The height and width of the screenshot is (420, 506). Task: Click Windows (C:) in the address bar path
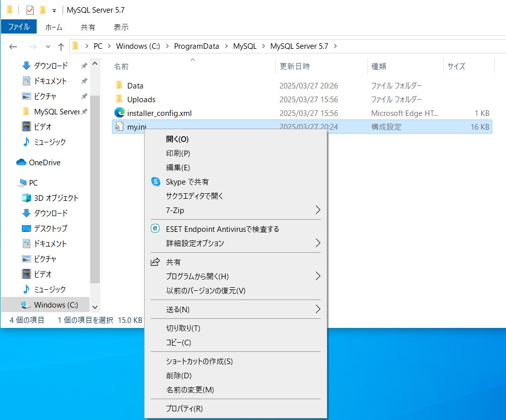[x=138, y=46]
